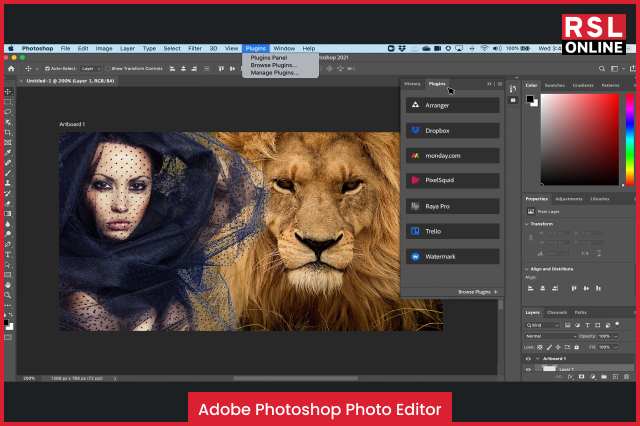Toggle Lock transparent pixels
This screenshot has height=426, width=640.
tap(540, 347)
